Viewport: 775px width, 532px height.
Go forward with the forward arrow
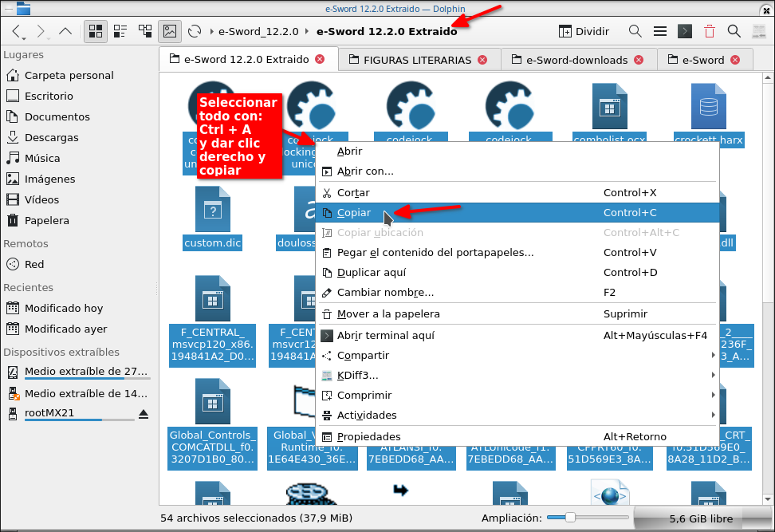41,32
